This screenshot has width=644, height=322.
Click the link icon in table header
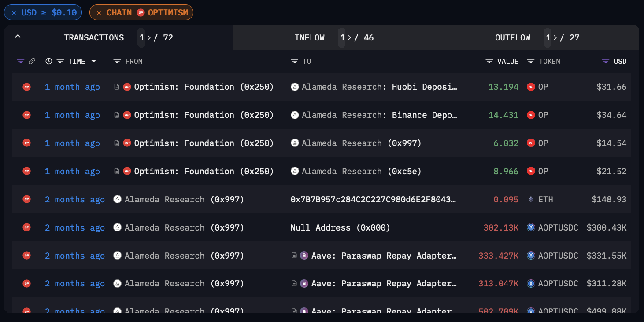pyautogui.click(x=32, y=62)
